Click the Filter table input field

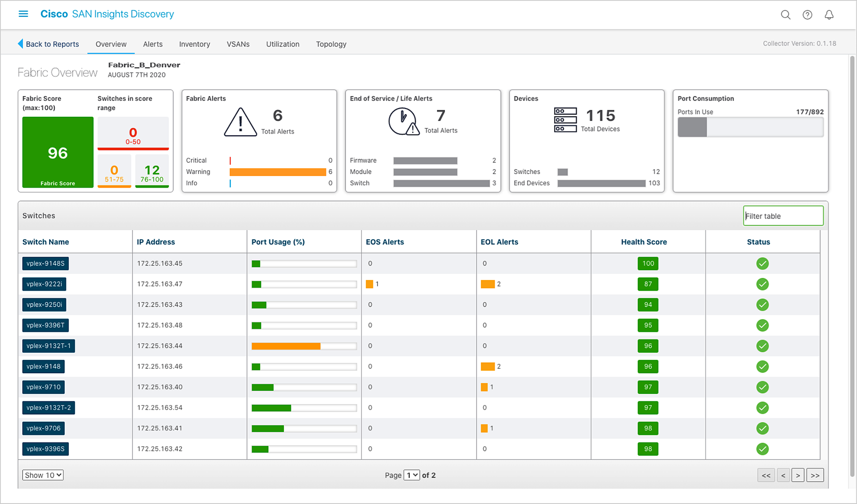coord(784,216)
